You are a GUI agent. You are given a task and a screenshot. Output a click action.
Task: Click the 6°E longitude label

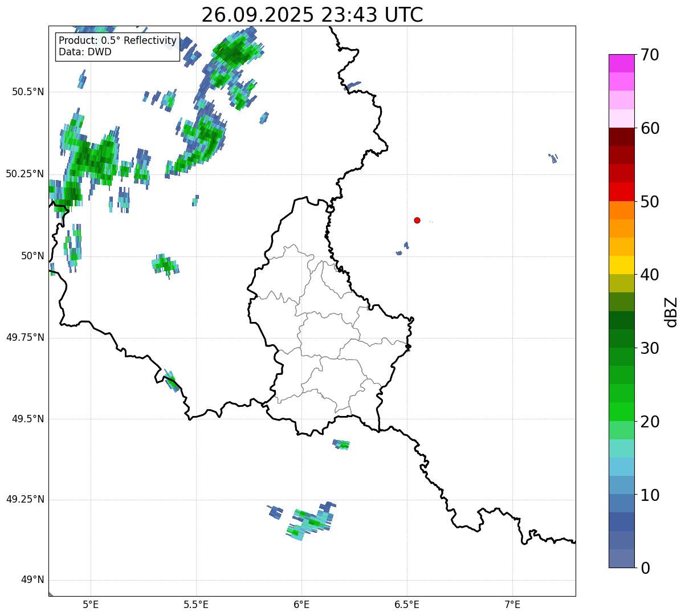coord(301,604)
